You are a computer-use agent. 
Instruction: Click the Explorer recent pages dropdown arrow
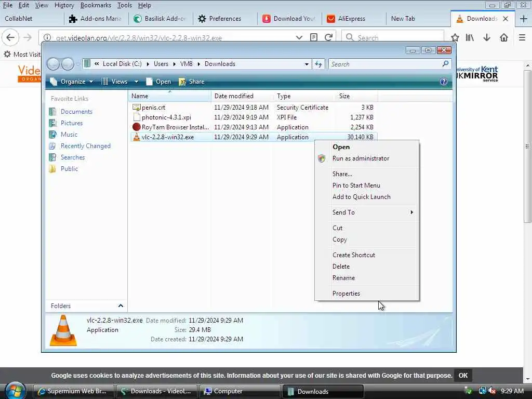tap(78, 64)
